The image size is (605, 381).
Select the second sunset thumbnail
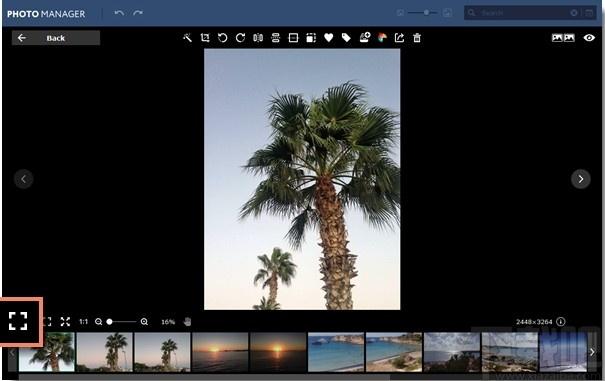(278, 352)
